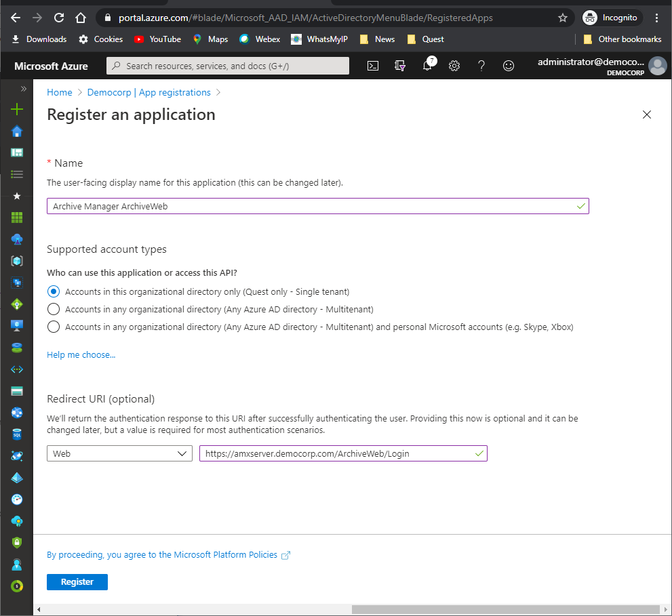Click the Register button
Viewport: 672px width, 616px height.
pos(77,581)
